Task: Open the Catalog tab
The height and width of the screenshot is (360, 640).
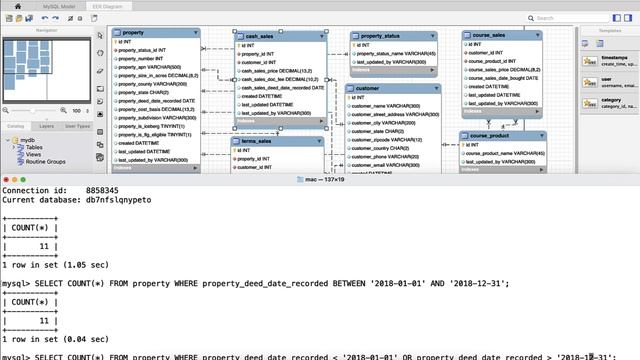Action: pos(16,127)
